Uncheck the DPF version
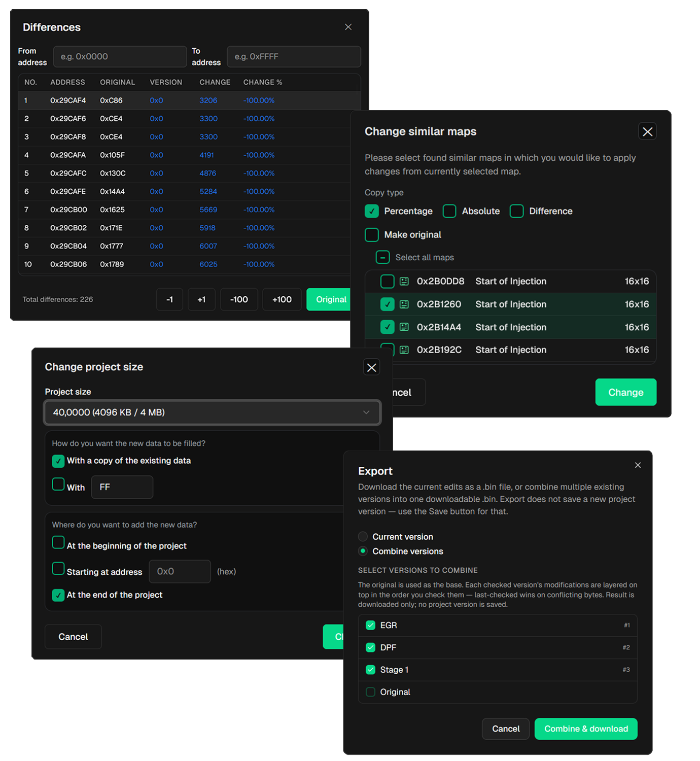This screenshot has height=761, width=700. (370, 647)
